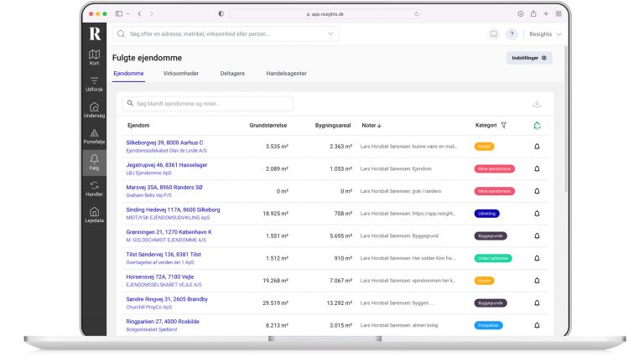Image resolution: width=644 pixels, height=362 pixels.
Task: Click the help question mark icon
Action: tap(512, 34)
